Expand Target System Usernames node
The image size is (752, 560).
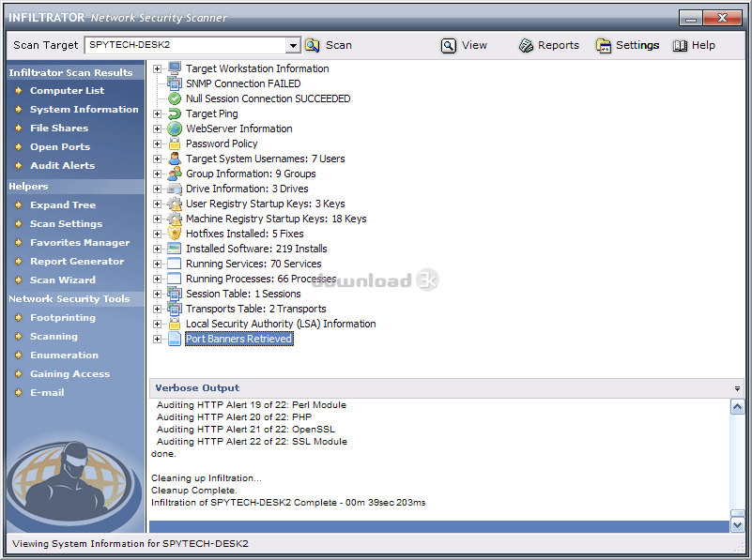tap(157, 159)
